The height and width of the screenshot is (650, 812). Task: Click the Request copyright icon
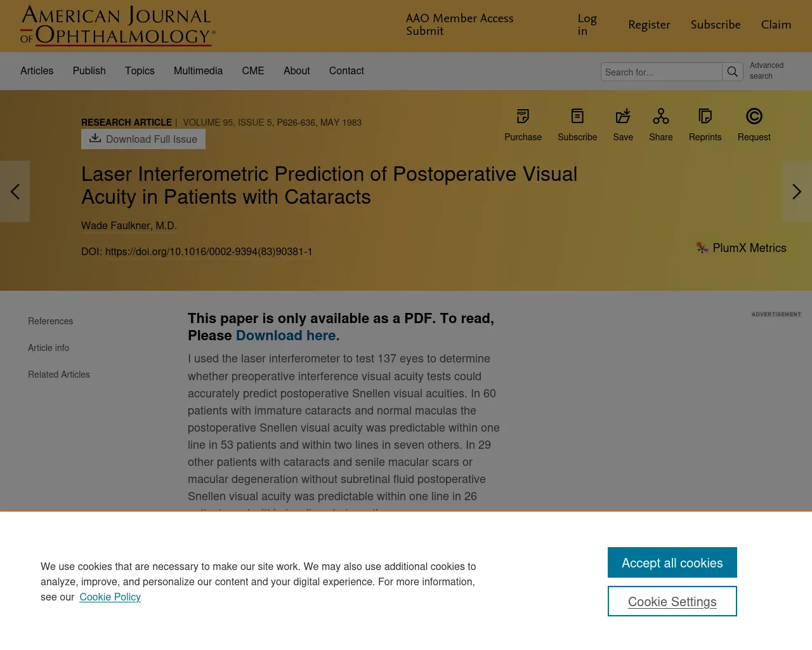[754, 116]
